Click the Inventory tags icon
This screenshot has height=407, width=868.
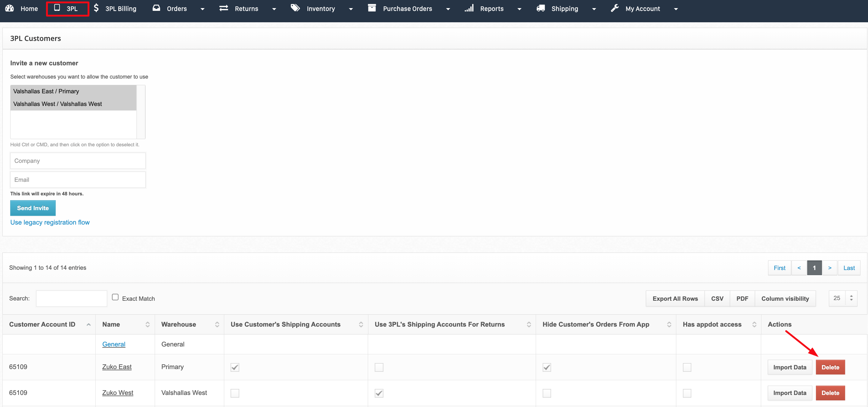(296, 8)
